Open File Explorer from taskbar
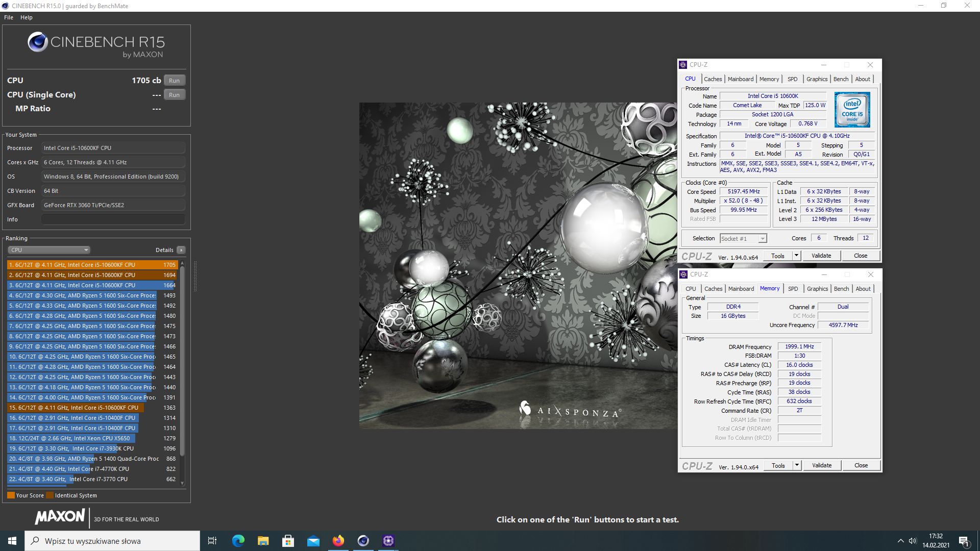Image resolution: width=980 pixels, height=551 pixels. coord(263,541)
